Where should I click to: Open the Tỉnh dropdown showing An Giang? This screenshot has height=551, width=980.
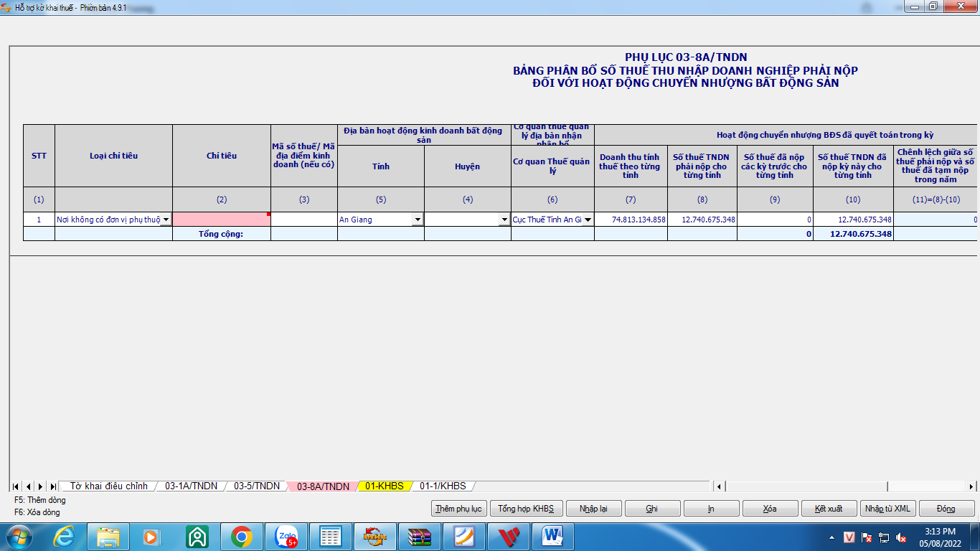pyautogui.click(x=418, y=220)
